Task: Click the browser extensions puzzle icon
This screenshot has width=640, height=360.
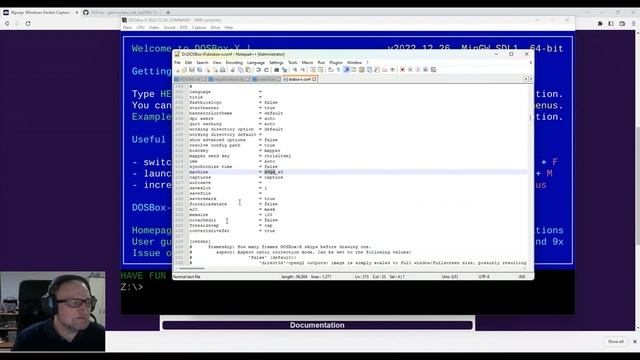Action: (x=600, y=24)
